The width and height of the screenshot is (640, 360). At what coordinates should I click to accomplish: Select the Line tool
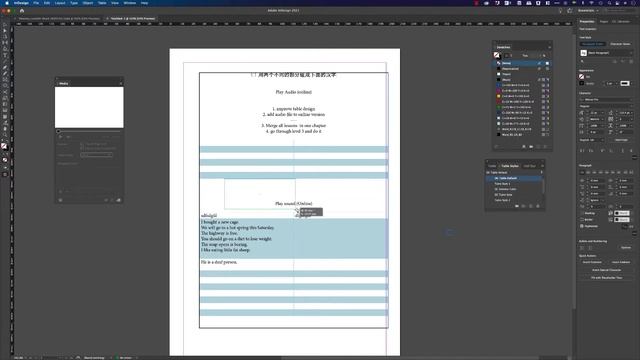pyautogui.click(x=5, y=62)
